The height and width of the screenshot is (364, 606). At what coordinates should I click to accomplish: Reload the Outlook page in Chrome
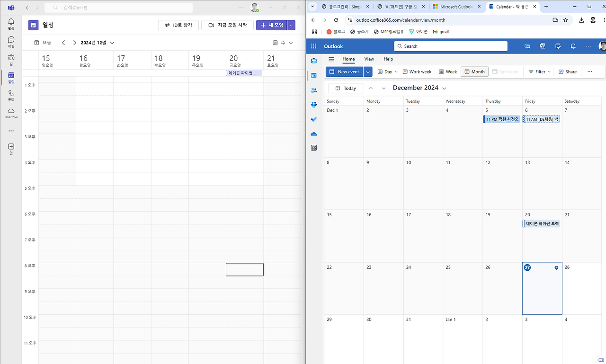[336, 20]
